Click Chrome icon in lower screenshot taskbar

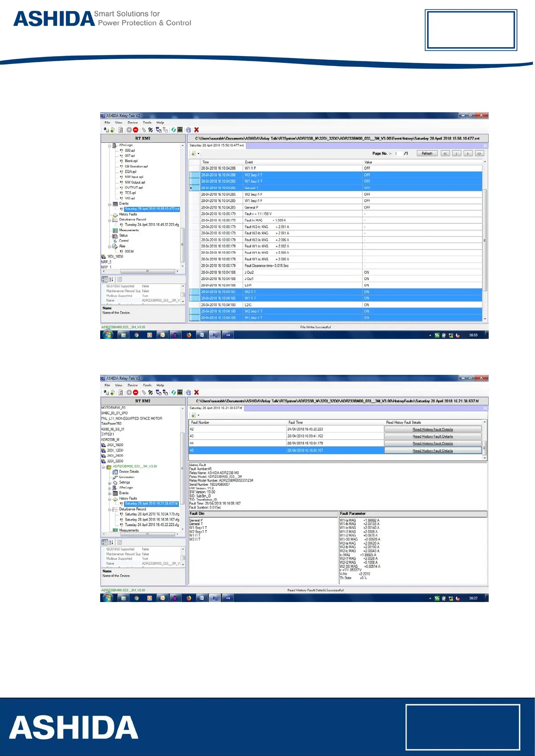(137, 598)
